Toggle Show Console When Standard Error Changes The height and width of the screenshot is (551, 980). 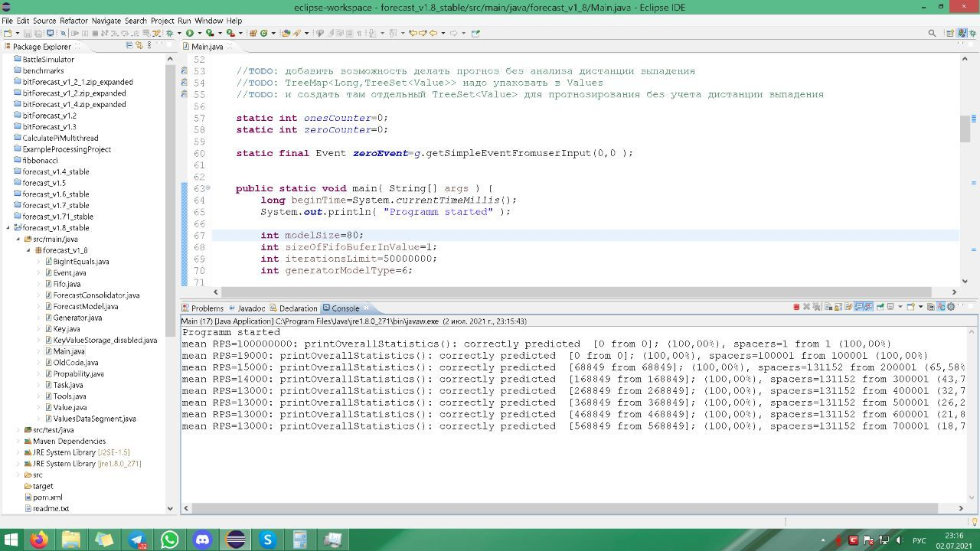pyautogui.click(x=868, y=307)
